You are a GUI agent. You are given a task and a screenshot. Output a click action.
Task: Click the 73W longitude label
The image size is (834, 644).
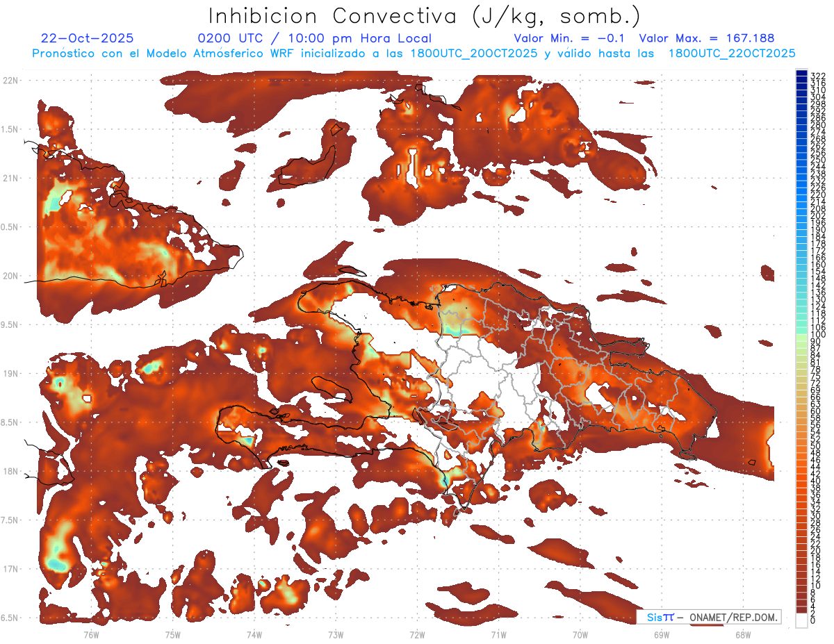(336, 634)
